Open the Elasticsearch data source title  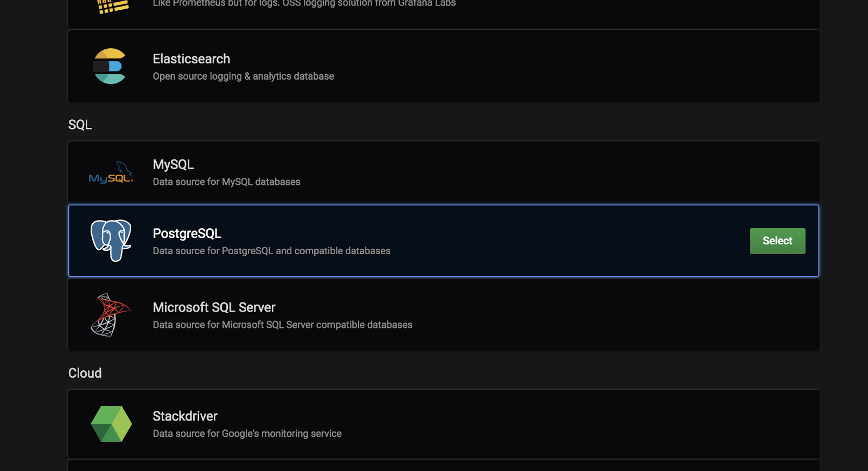pyautogui.click(x=191, y=59)
